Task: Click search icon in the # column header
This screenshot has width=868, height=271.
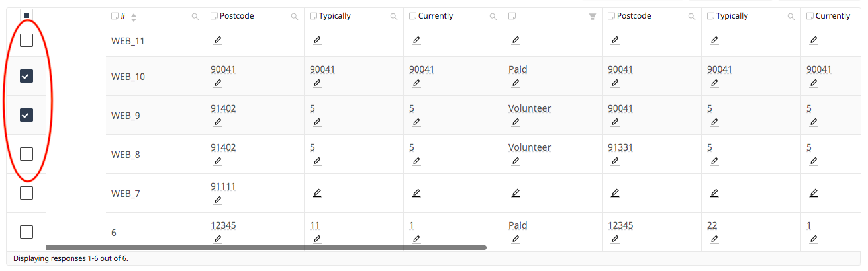Action: coord(195,17)
